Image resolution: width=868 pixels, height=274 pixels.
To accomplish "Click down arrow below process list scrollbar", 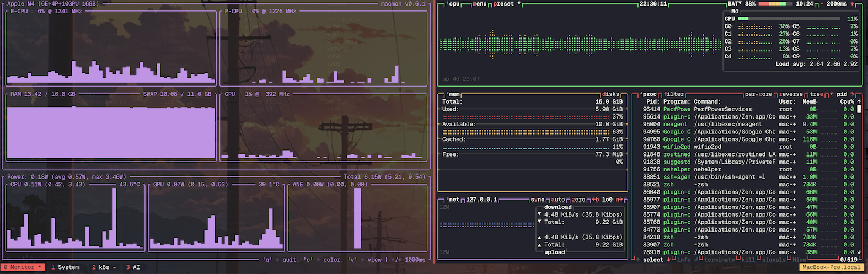I will click(859, 252).
